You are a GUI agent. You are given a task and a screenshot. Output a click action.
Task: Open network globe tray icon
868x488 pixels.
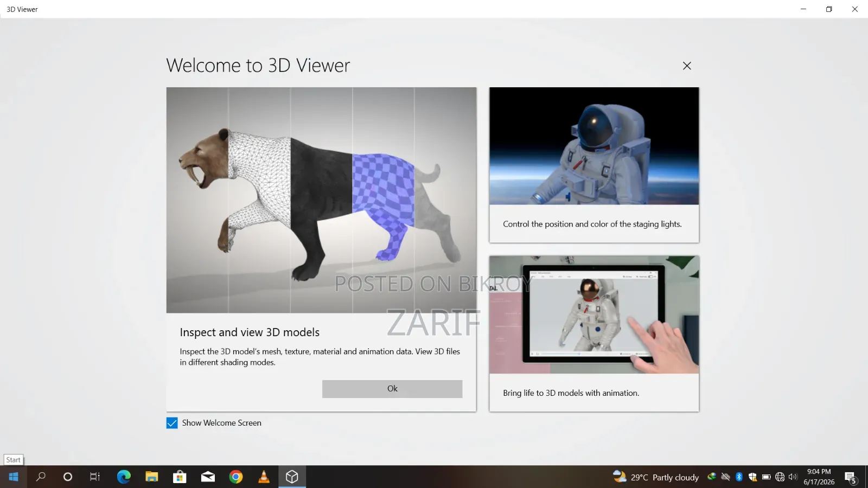780,477
